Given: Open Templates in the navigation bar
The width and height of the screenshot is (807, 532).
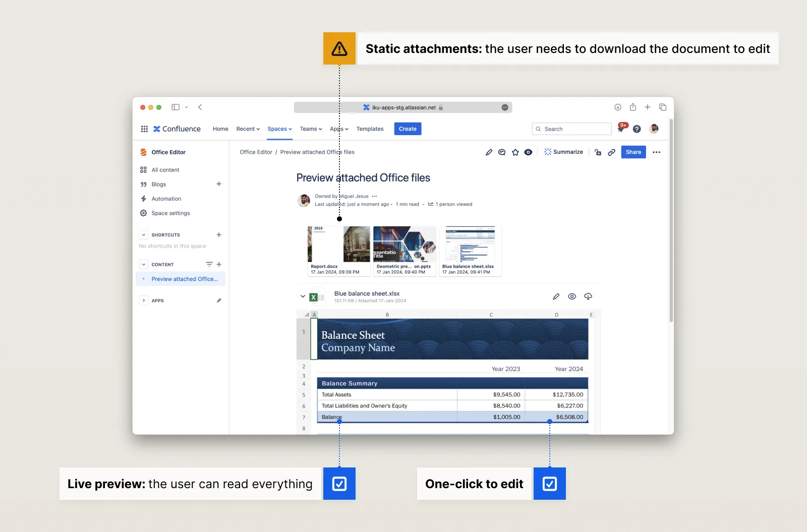Looking at the screenshot, I should tap(370, 129).
